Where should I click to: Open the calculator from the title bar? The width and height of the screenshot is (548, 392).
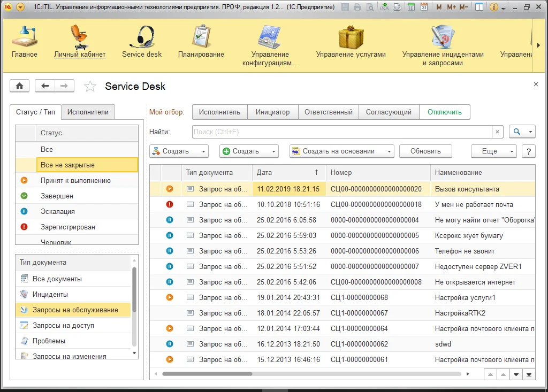tap(412, 6)
